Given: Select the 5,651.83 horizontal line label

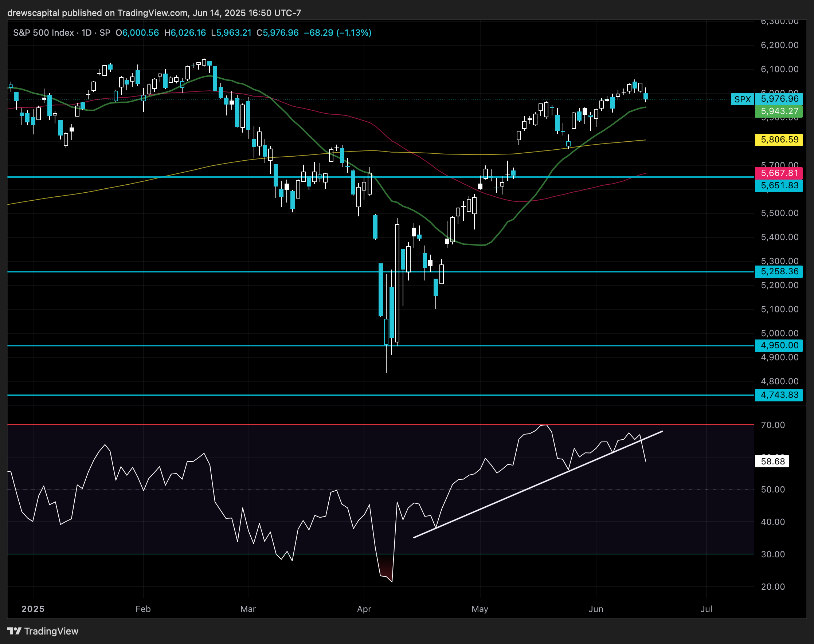Looking at the screenshot, I should point(779,185).
